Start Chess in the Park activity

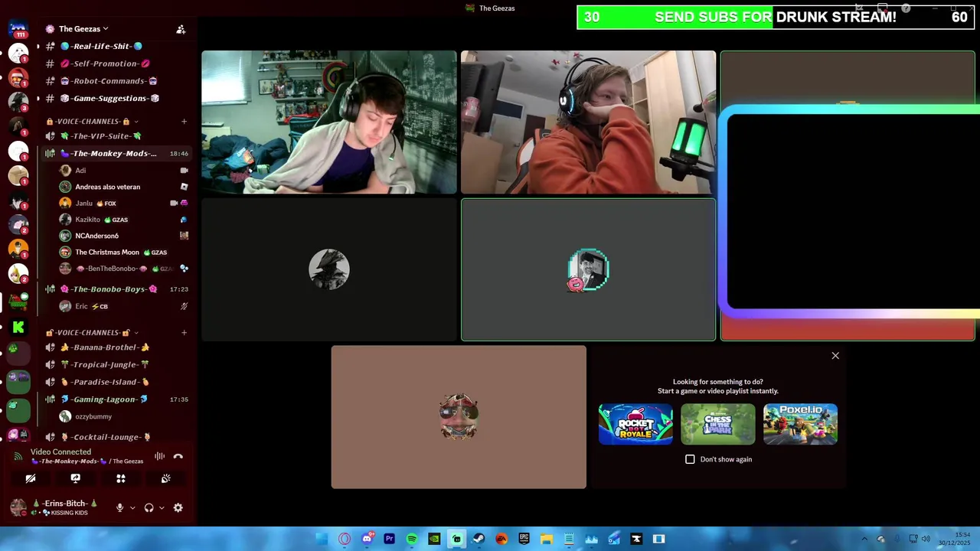point(718,424)
